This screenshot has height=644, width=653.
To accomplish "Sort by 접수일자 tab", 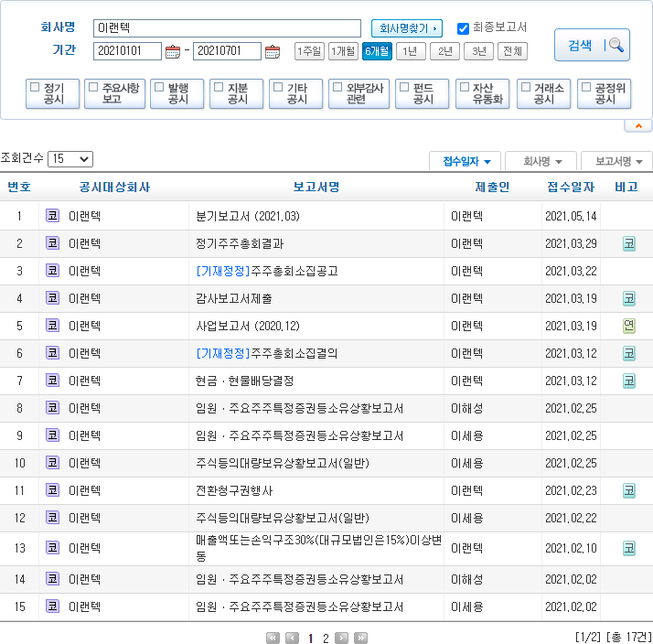I will (x=466, y=161).
